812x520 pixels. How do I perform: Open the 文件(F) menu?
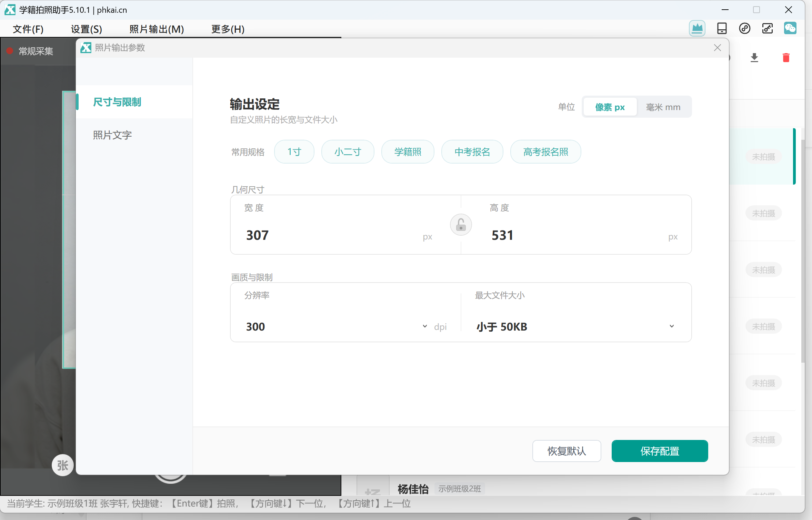[28, 29]
